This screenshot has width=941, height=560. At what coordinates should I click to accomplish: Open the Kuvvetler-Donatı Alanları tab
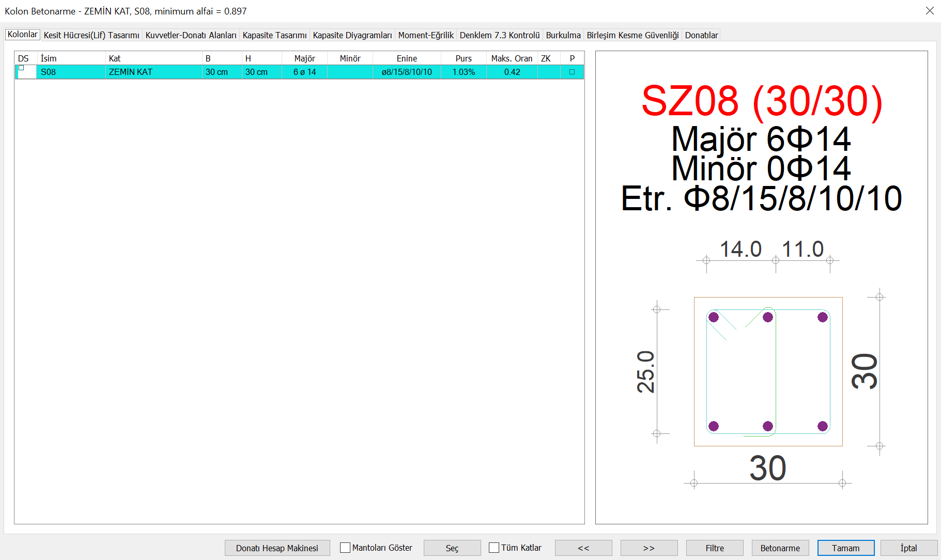click(191, 35)
